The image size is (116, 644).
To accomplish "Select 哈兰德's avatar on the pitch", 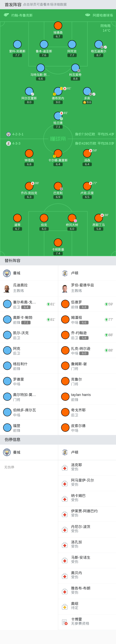I will point(58,116).
